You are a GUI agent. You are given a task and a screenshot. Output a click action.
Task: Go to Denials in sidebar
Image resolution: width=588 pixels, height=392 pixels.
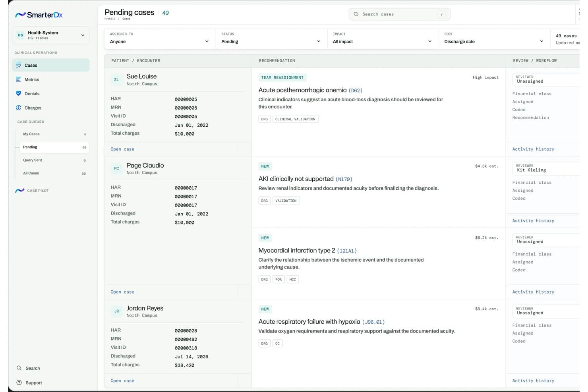51,94
